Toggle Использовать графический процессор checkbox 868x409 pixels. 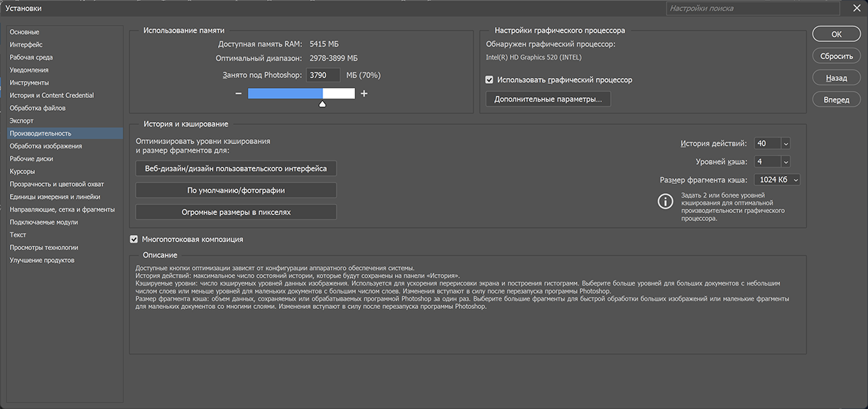(x=489, y=80)
